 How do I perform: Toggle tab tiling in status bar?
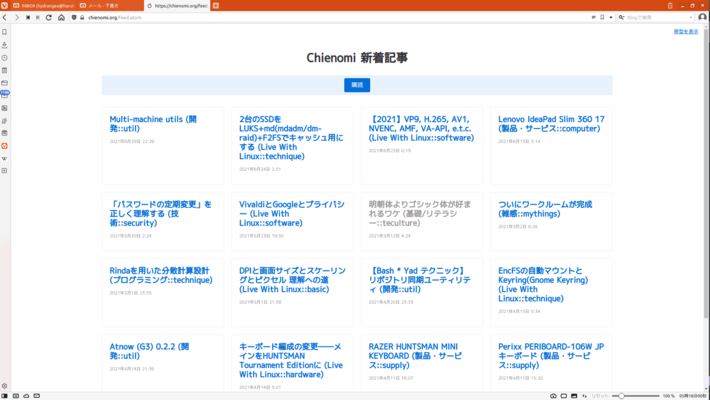564,396
